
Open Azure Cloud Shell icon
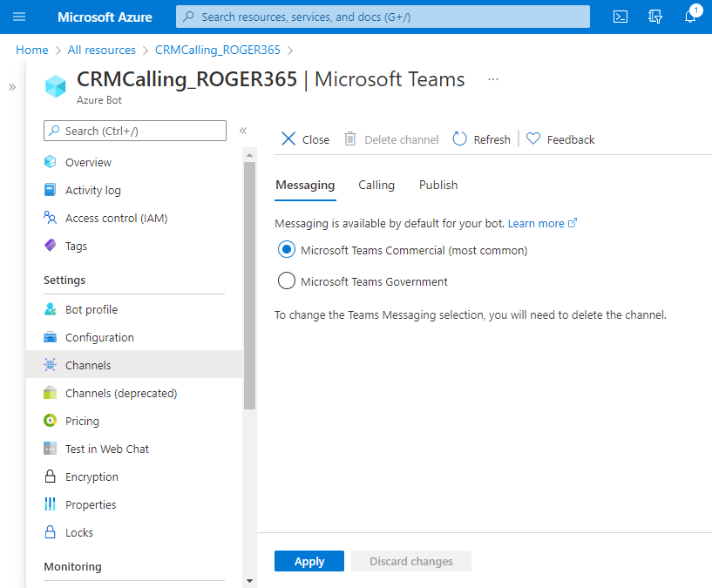pyautogui.click(x=620, y=17)
